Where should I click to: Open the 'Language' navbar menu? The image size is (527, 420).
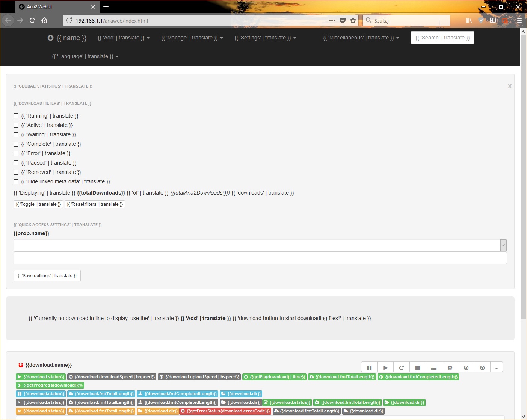(85, 57)
